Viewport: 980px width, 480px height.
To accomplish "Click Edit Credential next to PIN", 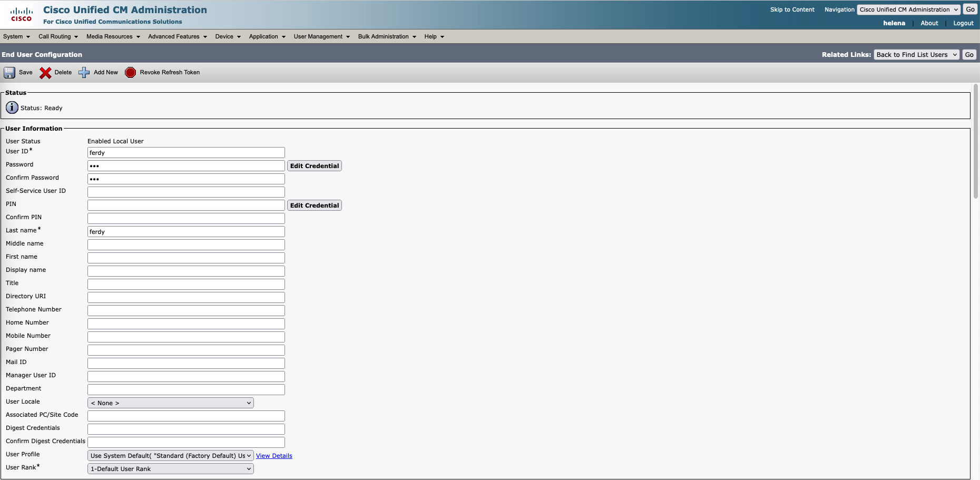I will pos(315,205).
